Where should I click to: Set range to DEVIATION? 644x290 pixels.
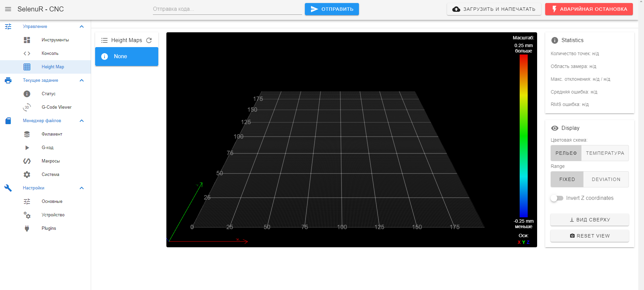click(x=606, y=179)
